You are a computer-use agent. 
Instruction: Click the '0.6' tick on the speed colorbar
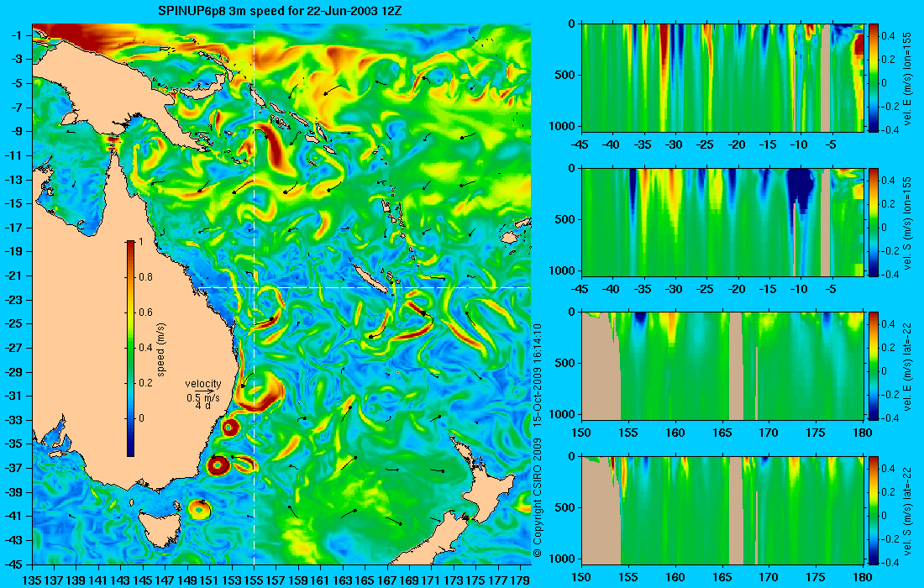pyautogui.click(x=145, y=312)
